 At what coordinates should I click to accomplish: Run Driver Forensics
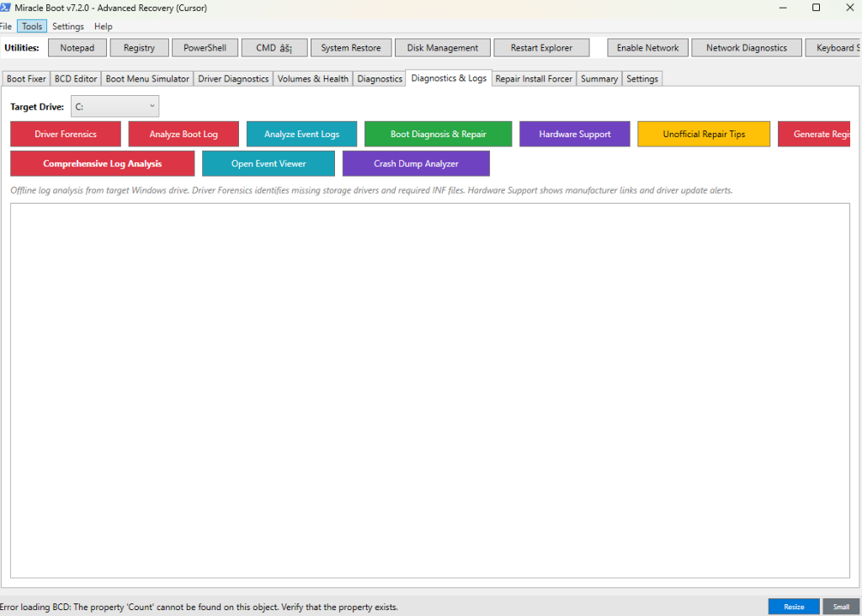(x=65, y=134)
